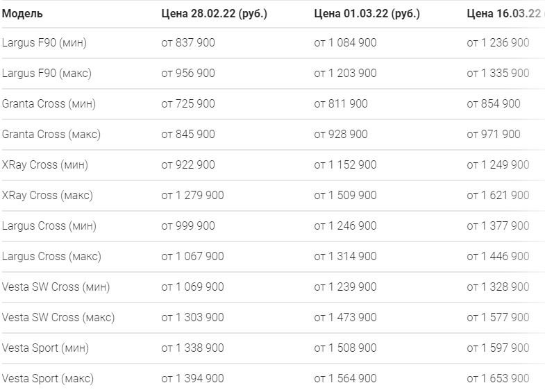Select the Цена 28.02.22 column header

(x=214, y=14)
